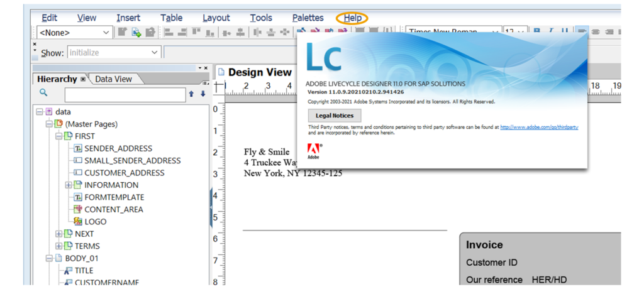Click the distribute in rows and columns icon
The height and width of the screenshot is (289, 644).
pyautogui.click(x=285, y=32)
